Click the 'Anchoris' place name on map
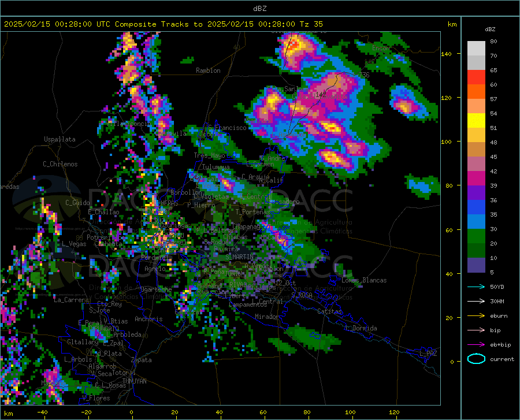This screenshot has height=420, width=520. [148, 319]
